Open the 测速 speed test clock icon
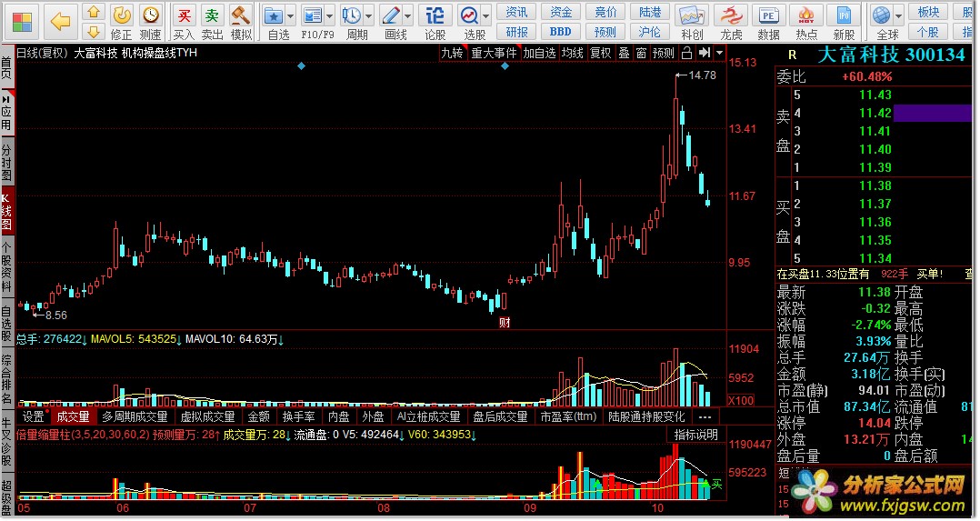This screenshot has height=521, width=980. [151, 15]
